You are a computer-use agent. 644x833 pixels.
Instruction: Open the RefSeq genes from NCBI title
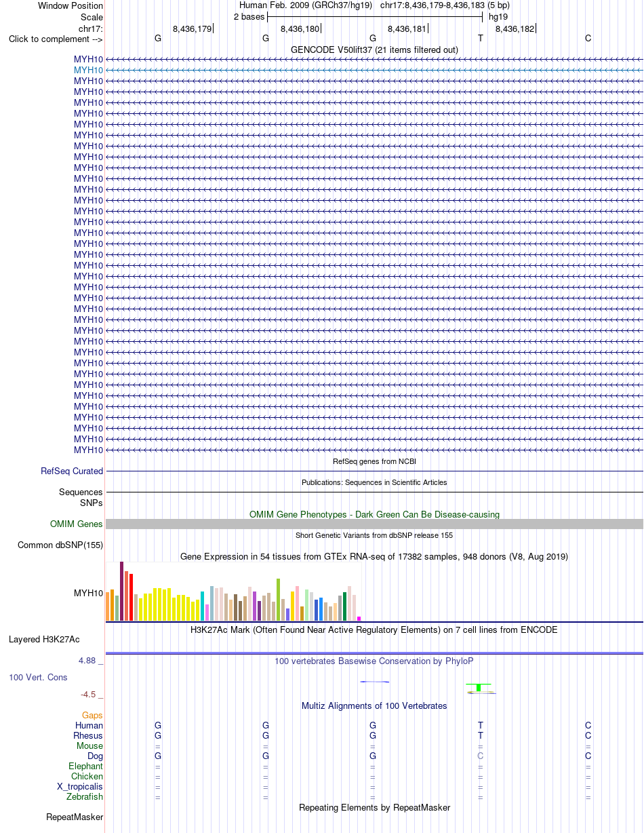(x=374, y=461)
